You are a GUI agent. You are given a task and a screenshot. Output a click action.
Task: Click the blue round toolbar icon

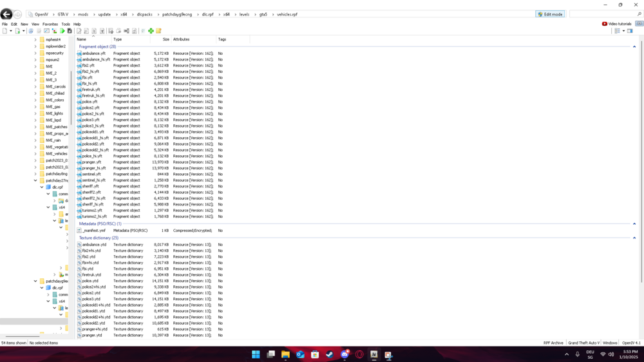coord(31,31)
